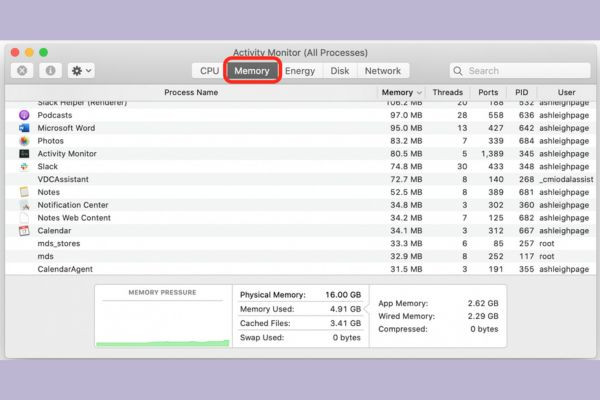Open the Network tab
Image resolution: width=600 pixels, height=400 pixels.
pyautogui.click(x=383, y=71)
